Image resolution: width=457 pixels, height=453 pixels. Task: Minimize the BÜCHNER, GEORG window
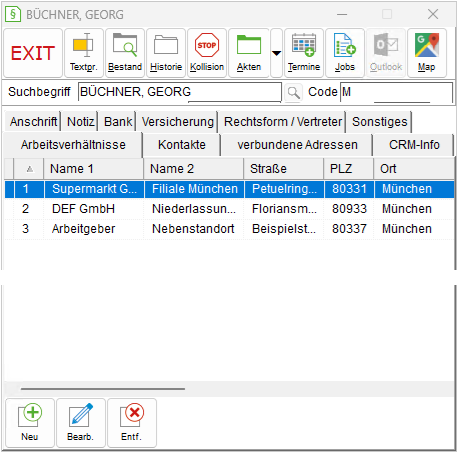342,14
